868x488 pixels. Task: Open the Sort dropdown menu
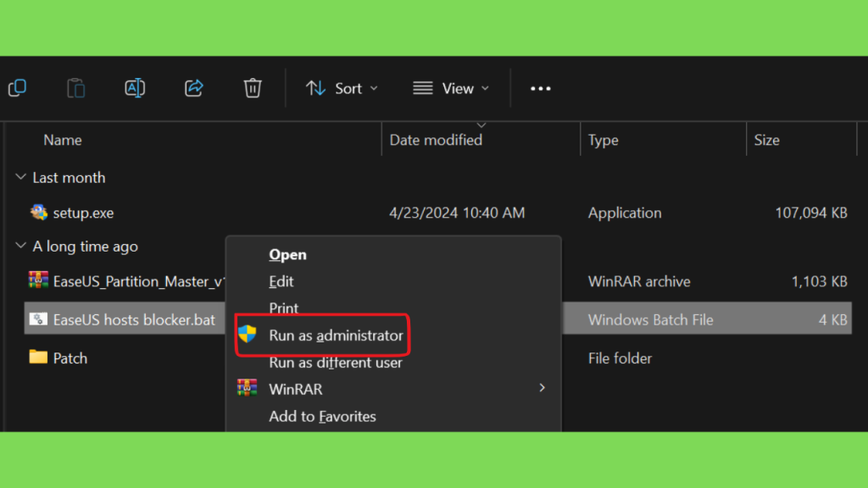(342, 88)
